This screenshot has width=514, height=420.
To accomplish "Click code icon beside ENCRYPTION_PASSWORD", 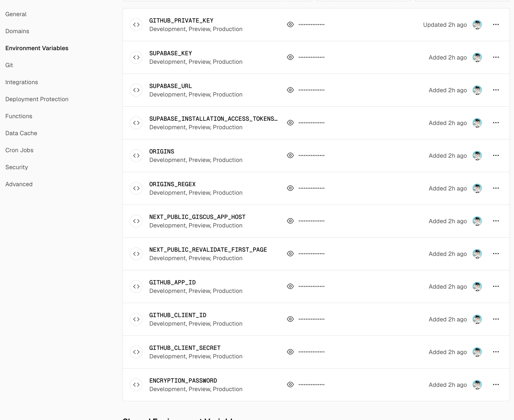I will point(136,385).
